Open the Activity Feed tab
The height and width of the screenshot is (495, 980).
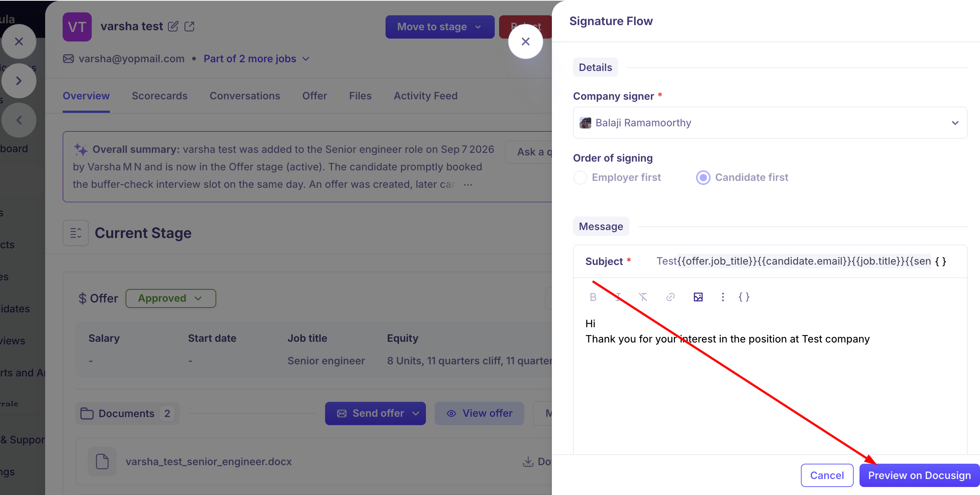click(425, 96)
